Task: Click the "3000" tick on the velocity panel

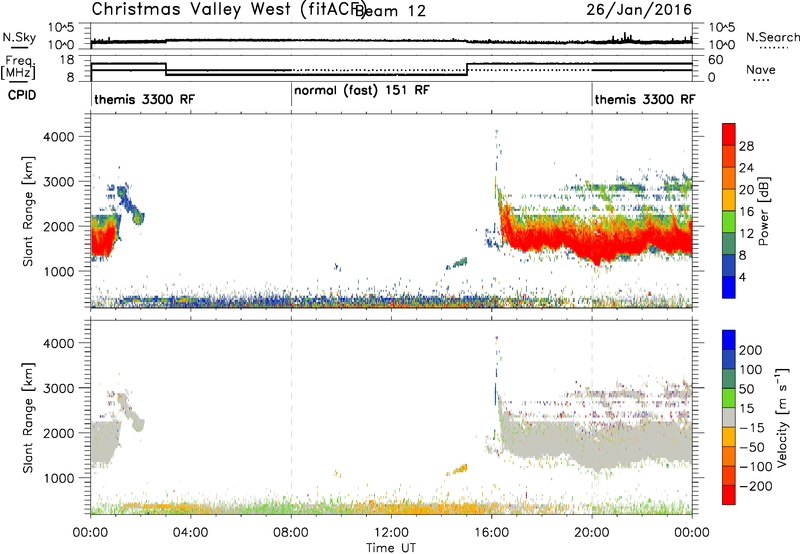Action: click(58, 388)
